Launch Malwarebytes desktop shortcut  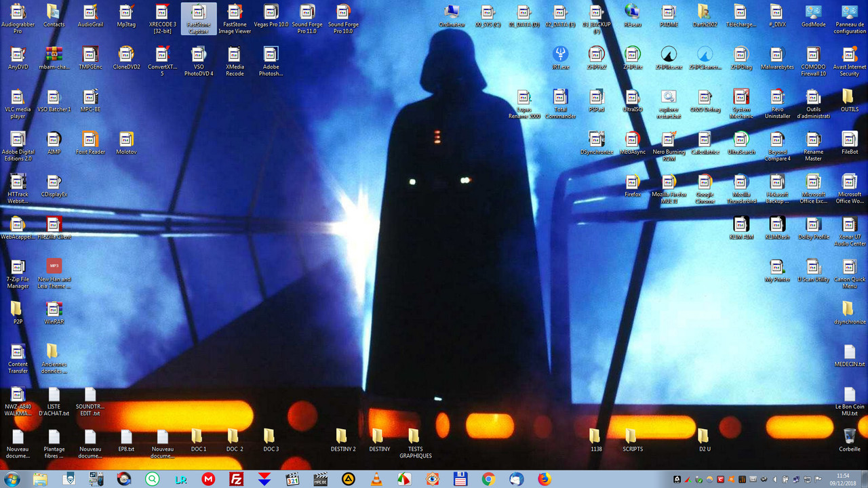click(x=777, y=58)
